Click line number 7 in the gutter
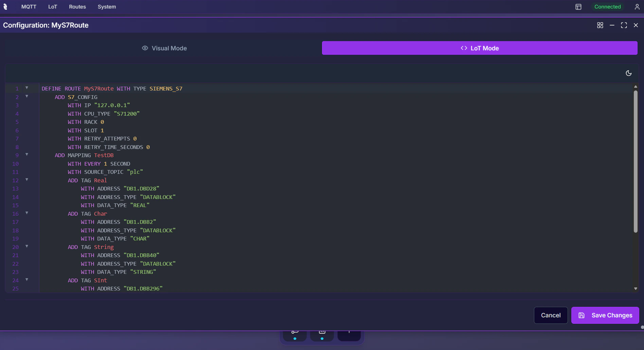This screenshot has width=644, height=350. click(x=17, y=139)
